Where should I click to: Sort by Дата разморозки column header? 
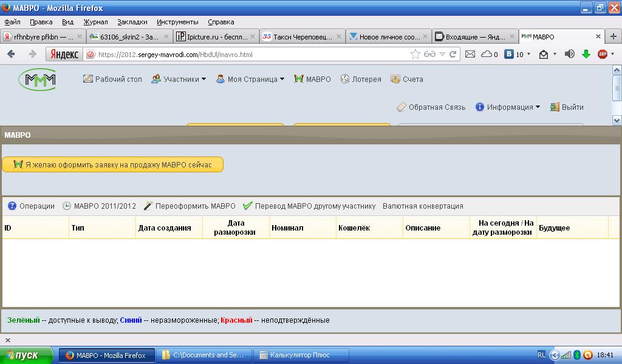pyautogui.click(x=236, y=227)
